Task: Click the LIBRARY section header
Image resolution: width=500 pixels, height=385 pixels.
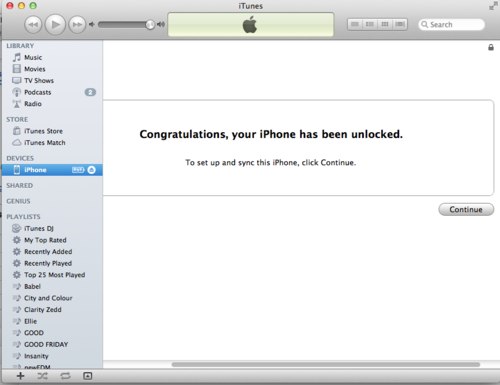Action: [x=20, y=46]
